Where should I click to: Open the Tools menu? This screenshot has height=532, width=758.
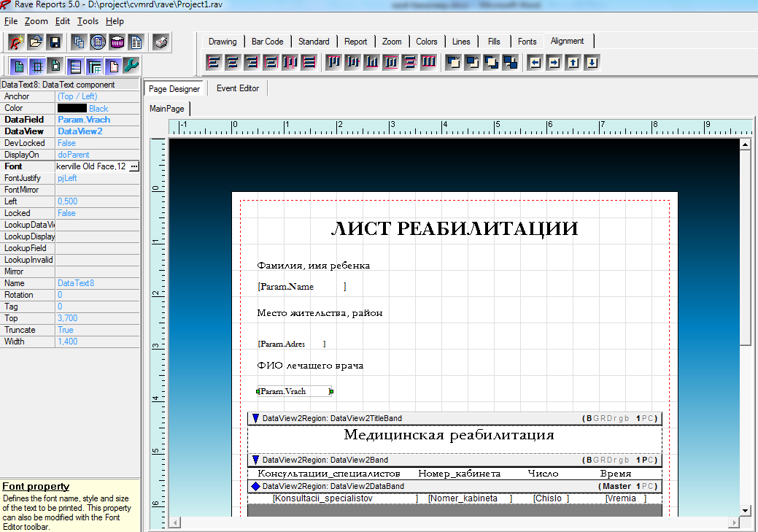click(x=88, y=21)
